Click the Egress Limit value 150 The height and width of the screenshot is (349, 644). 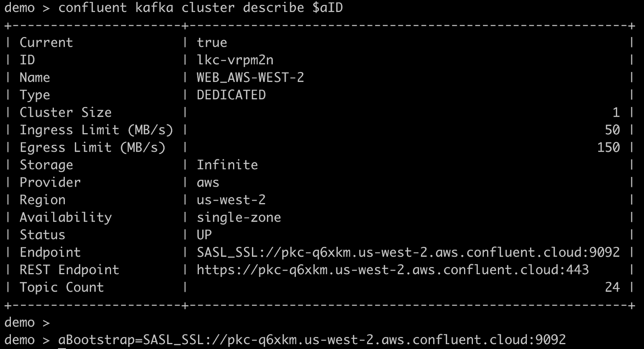tap(608, 147)
